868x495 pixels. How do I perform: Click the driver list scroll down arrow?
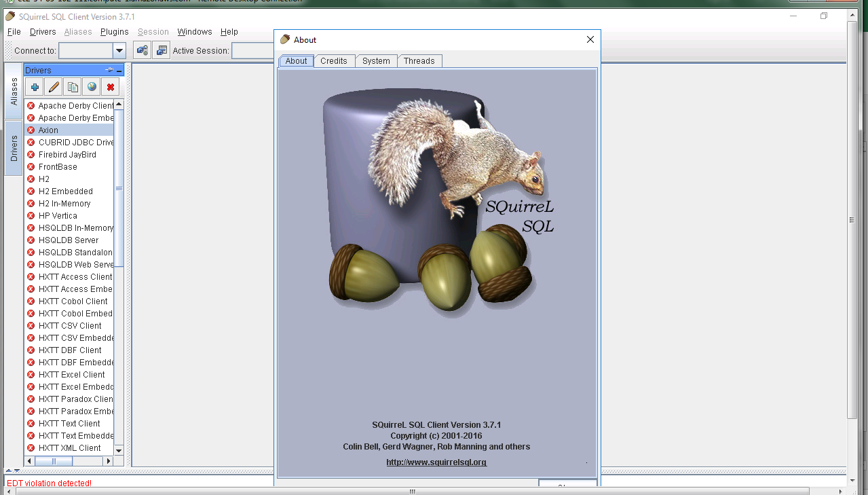click(119, 450)
